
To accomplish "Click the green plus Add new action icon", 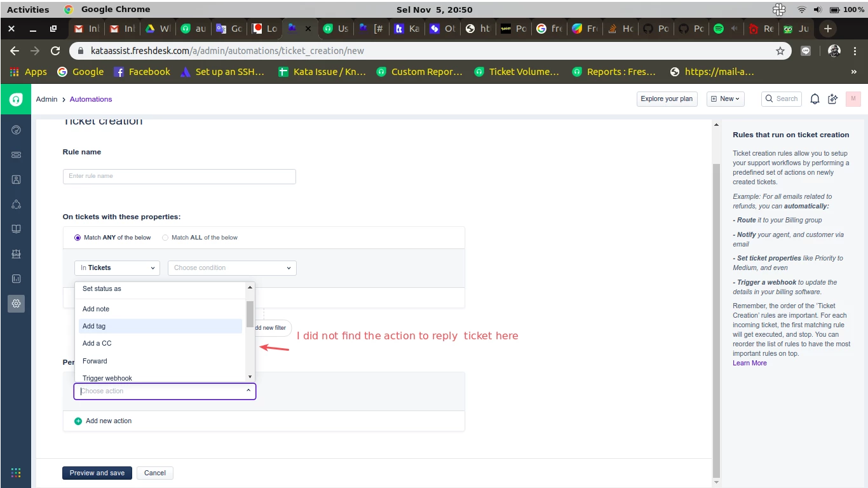I will click(x=78, y=421).
